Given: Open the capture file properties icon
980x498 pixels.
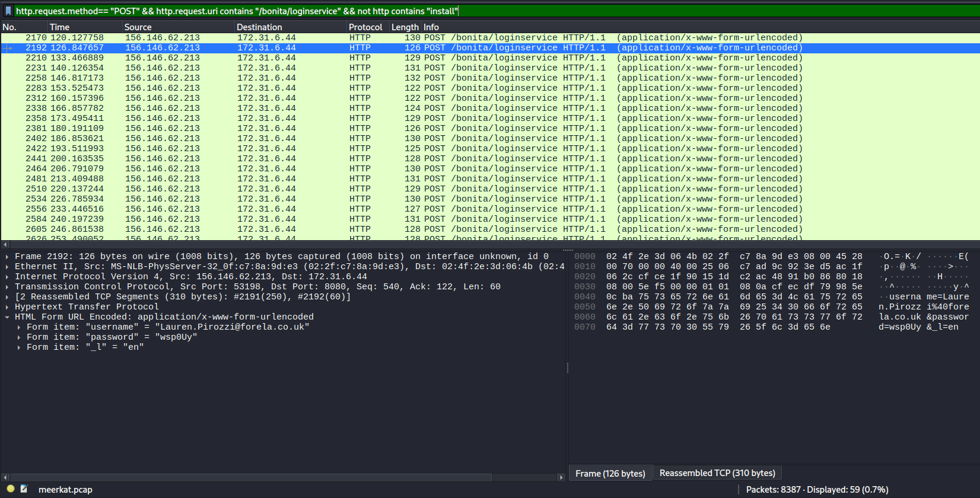Looking at the screenshot, I should tap(24, 489).
